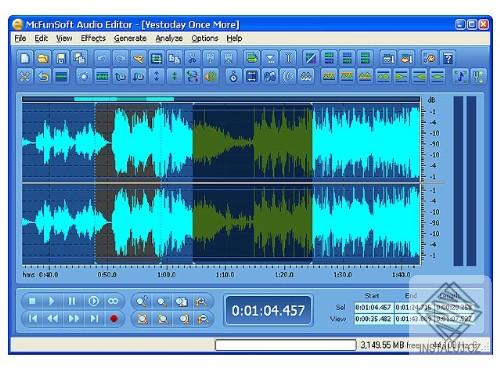Image resolution: width=500 pixels, height=375 pixels.
Task: Rewind the audio
Action: 53,319
